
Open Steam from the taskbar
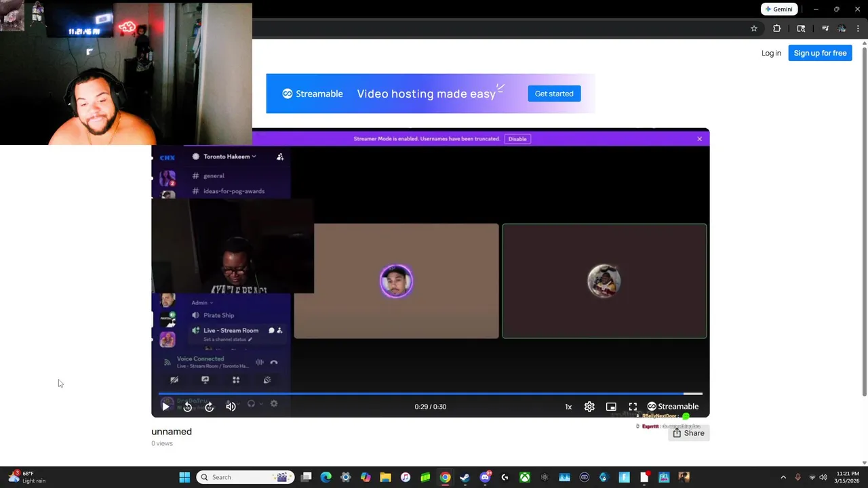tap(465, 477)
